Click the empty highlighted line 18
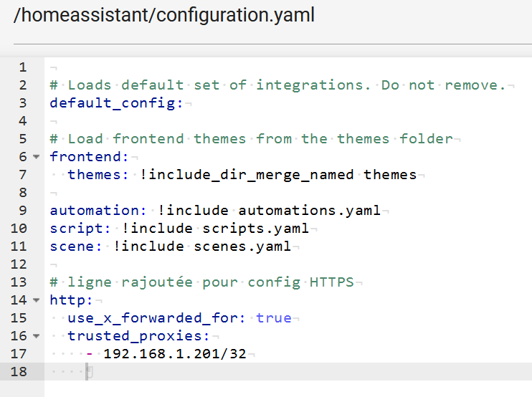This screenshot has height=397, width=532. 288,372
